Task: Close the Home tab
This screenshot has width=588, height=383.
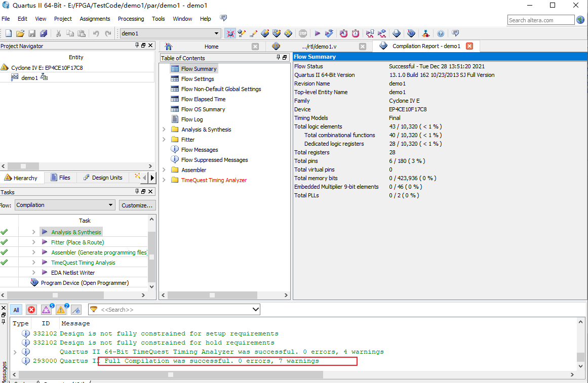Action: point(255,47)
